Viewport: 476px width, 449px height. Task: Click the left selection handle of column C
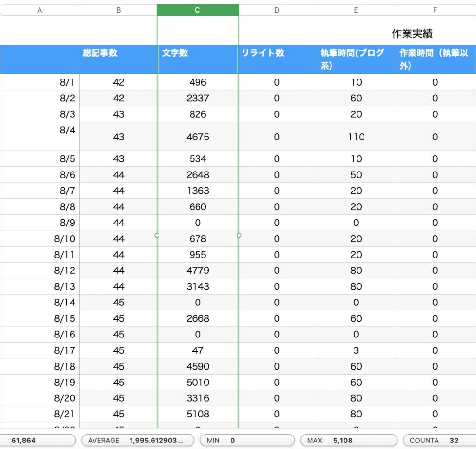pos(157,235)
